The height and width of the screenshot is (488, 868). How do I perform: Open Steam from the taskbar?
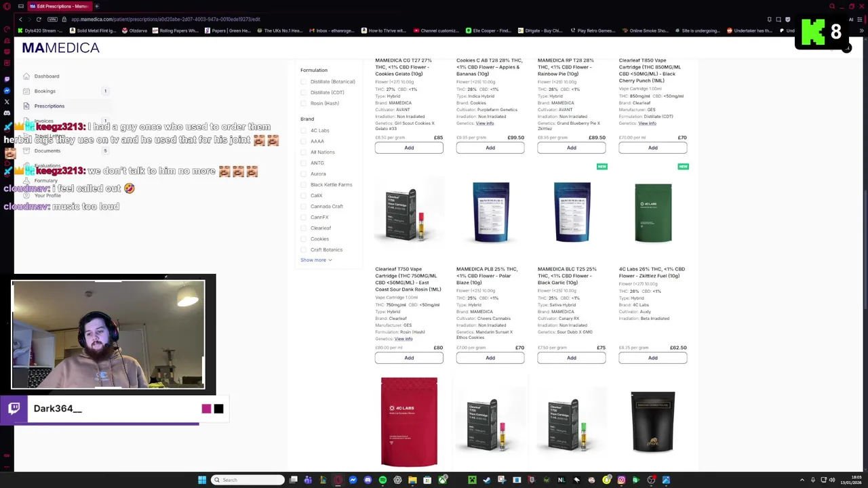click(x=487, y=480)
